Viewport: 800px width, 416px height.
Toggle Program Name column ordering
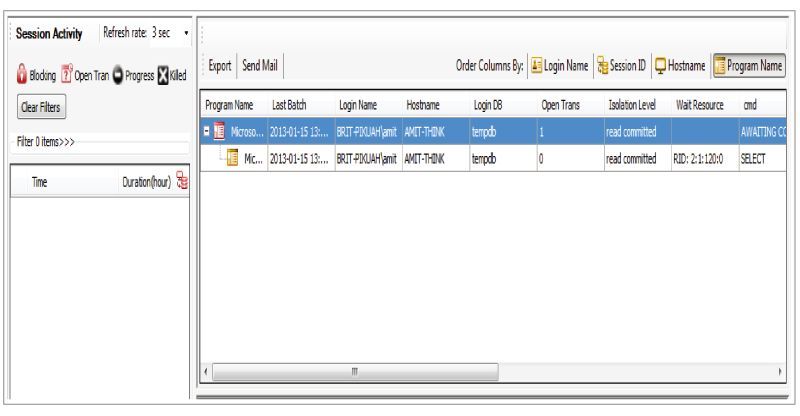(x=752, y=65)
